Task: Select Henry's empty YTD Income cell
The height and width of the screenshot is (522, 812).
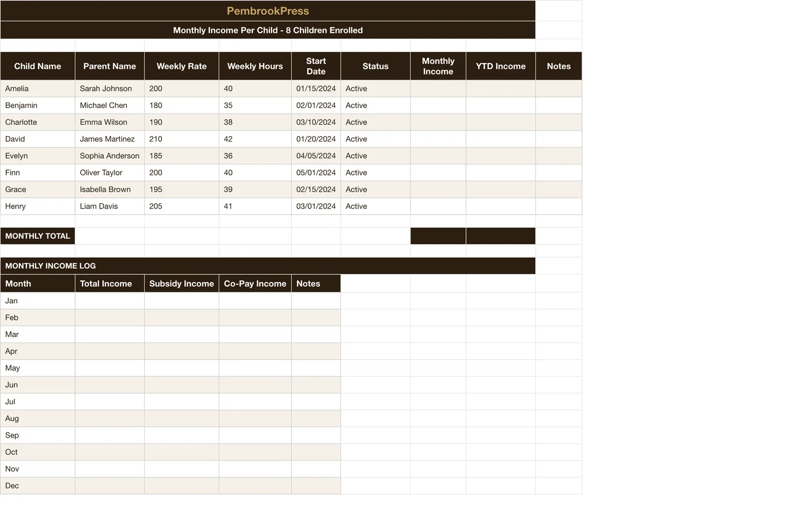Action: coord(500,206)
